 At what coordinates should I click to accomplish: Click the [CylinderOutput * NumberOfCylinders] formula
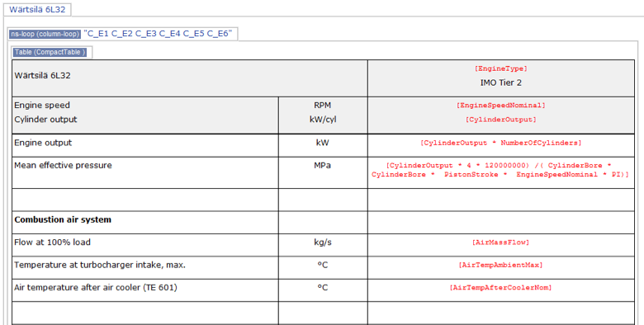[500, 143]
